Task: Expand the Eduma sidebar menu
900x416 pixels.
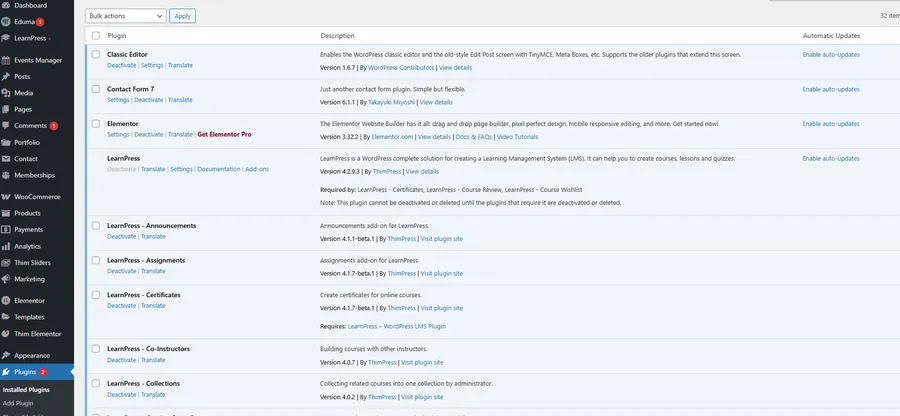Action: pos(24,21)
